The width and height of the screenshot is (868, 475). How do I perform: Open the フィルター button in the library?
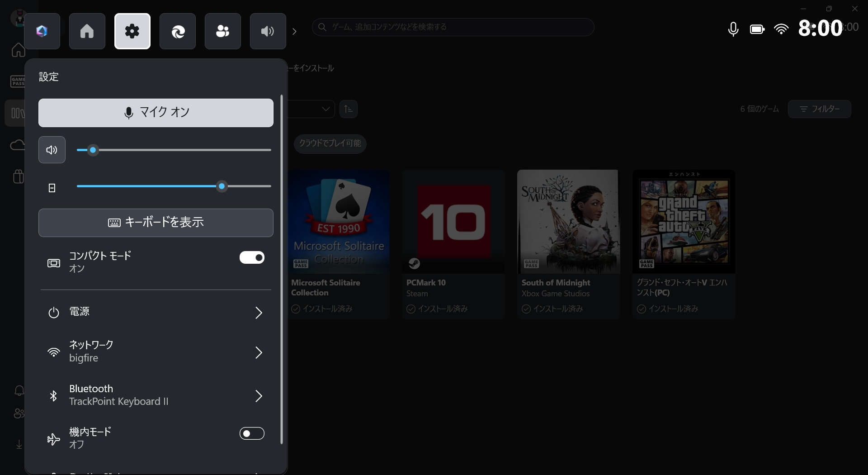(819, 109)
